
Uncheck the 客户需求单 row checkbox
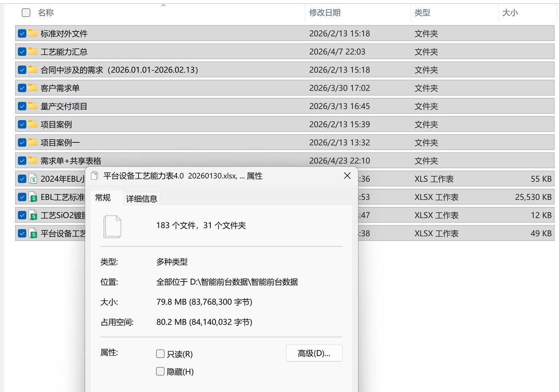(x=22, y=88)
